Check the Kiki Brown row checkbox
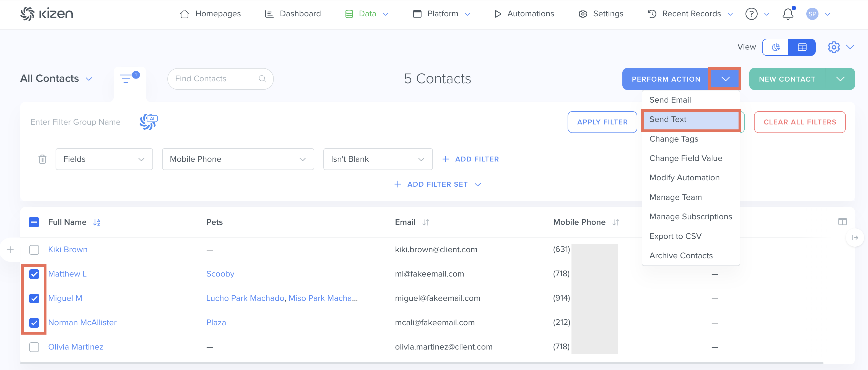 pyautogui.click(x=34, y=250)
